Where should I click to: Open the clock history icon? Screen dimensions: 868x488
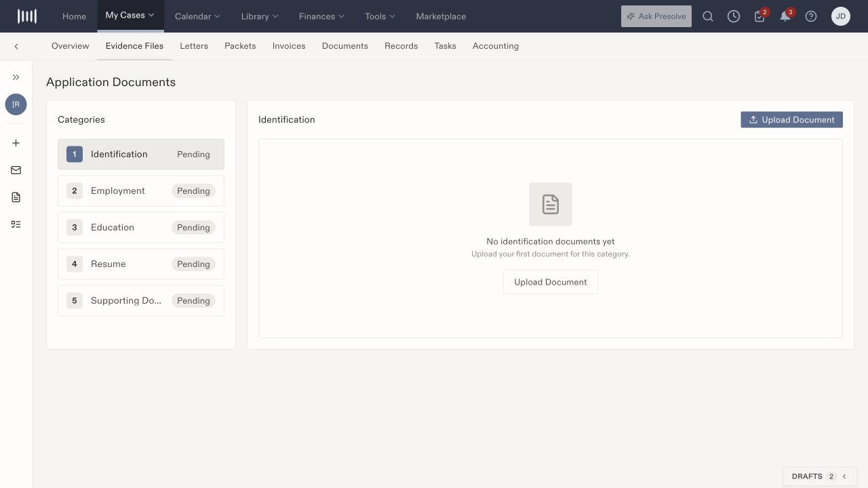734,16
